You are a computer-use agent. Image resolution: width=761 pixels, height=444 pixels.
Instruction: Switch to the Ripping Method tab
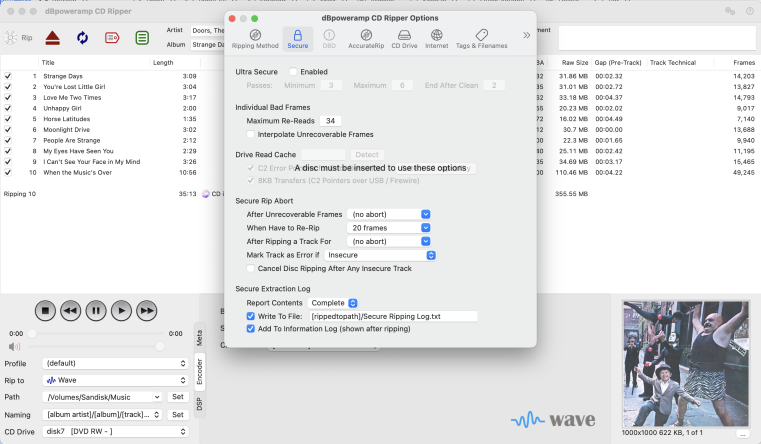click(255, 39)
